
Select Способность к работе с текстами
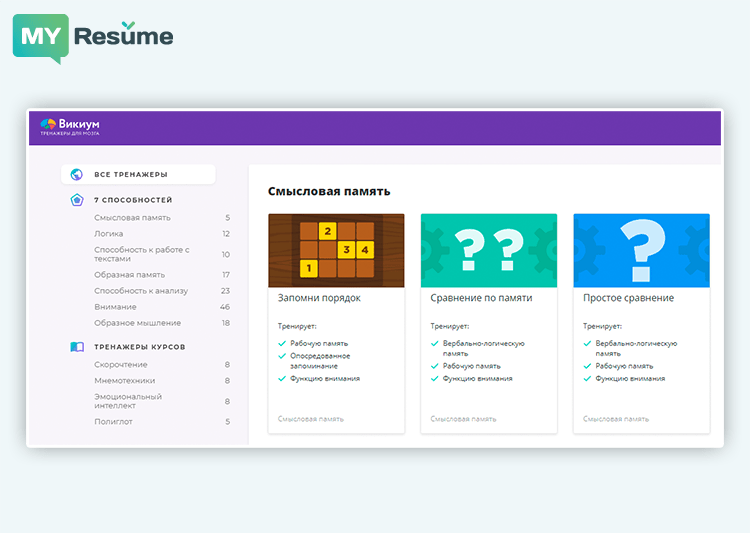pos(141,254)
